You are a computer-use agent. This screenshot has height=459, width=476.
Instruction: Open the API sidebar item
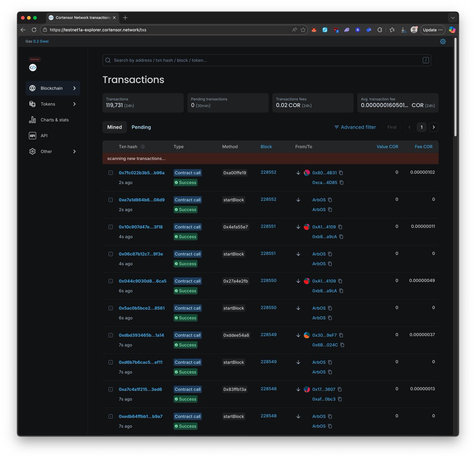tap(53, 136)
